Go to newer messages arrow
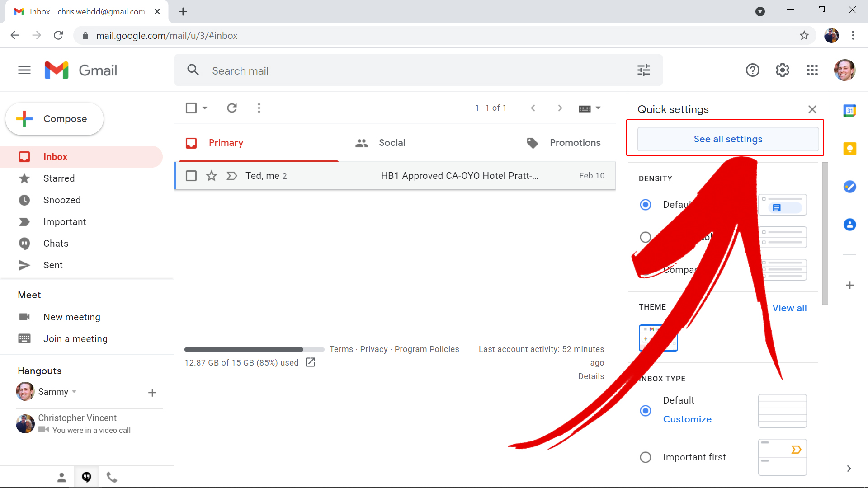Image resolution: width=868 pixels, height=488 pixels. point(533,108)
